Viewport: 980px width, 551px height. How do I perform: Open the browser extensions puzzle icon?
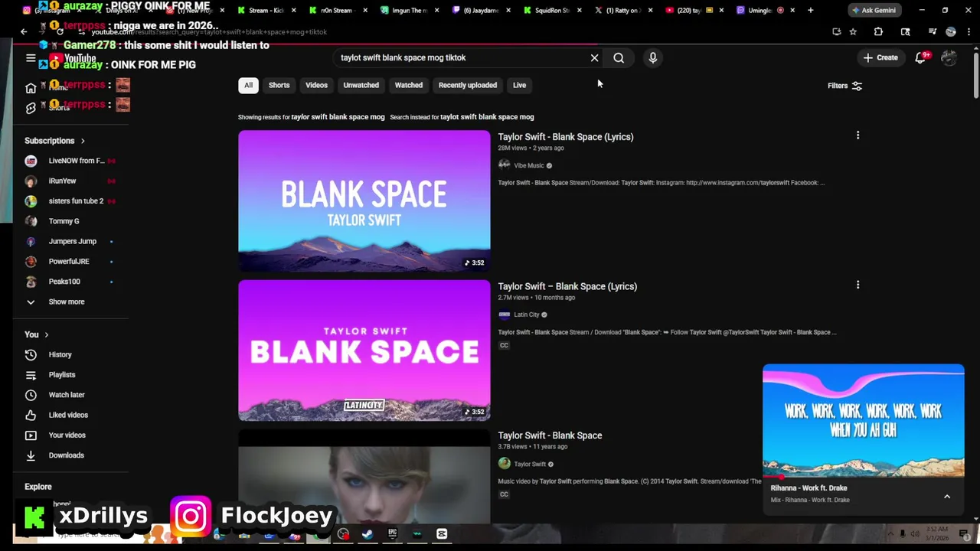tap(878, 31)
